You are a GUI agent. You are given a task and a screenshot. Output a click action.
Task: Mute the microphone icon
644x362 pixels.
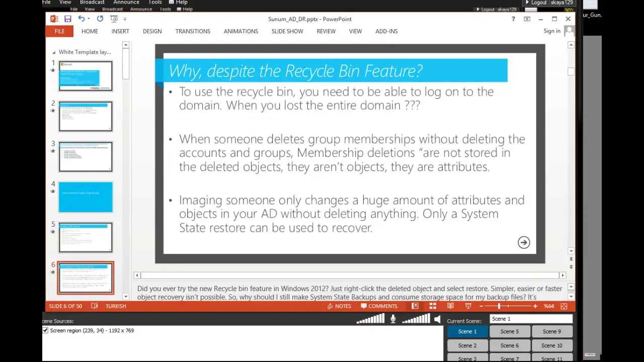(393, 319)
